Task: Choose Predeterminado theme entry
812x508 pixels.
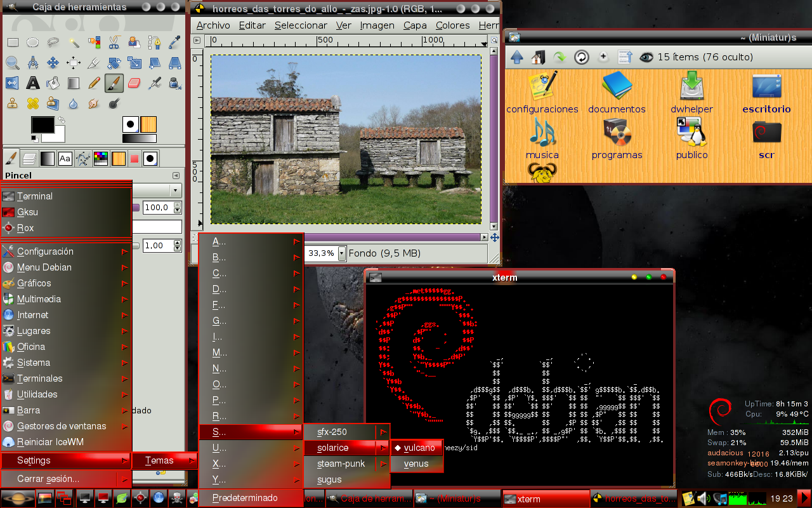Action: pos(251,497)
